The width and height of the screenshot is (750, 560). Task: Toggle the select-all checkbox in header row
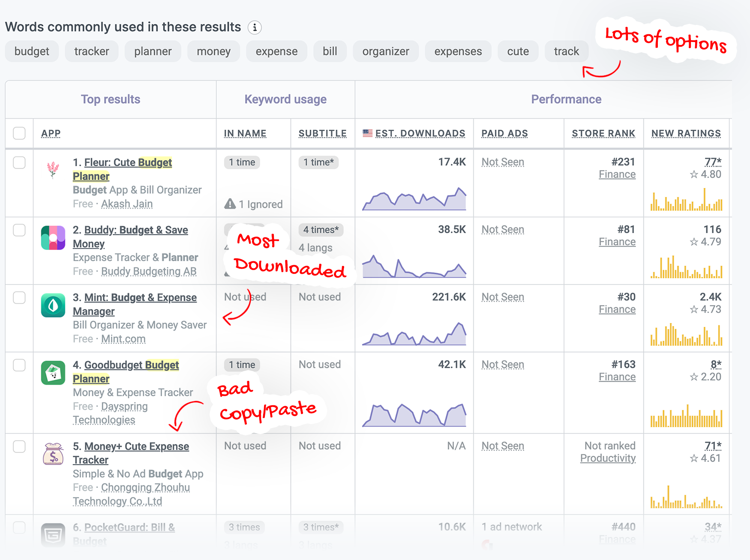tap(19, 133)
